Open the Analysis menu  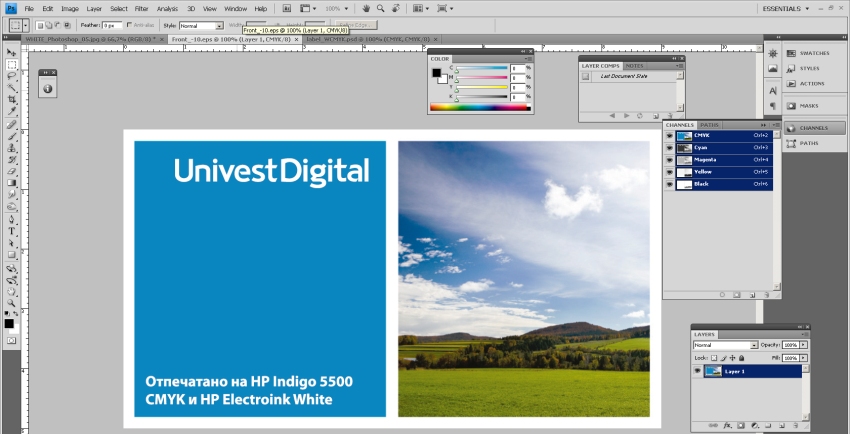point(168,9)
